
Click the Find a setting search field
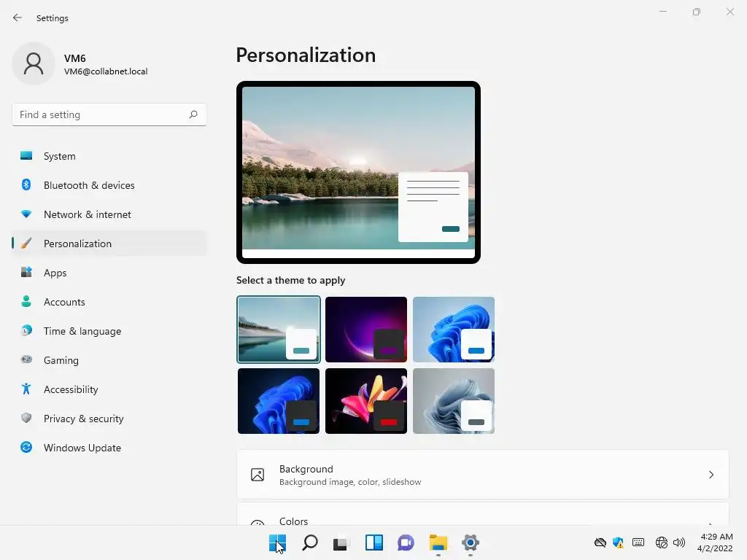109,114
